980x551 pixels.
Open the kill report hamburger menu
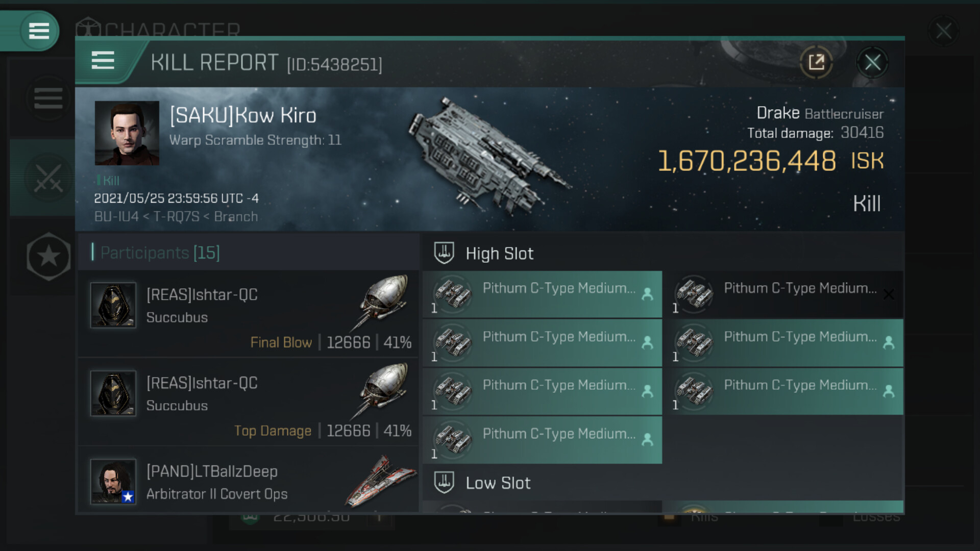coord(103,61)
